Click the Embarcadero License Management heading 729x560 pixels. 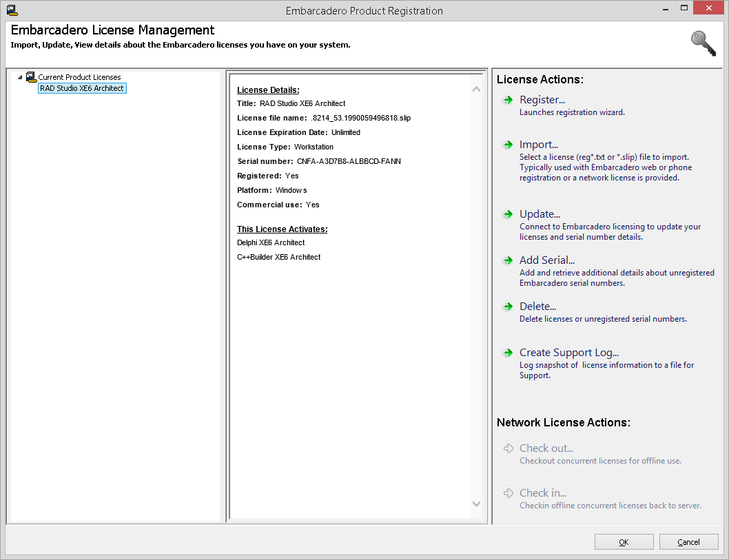[112, 30]
